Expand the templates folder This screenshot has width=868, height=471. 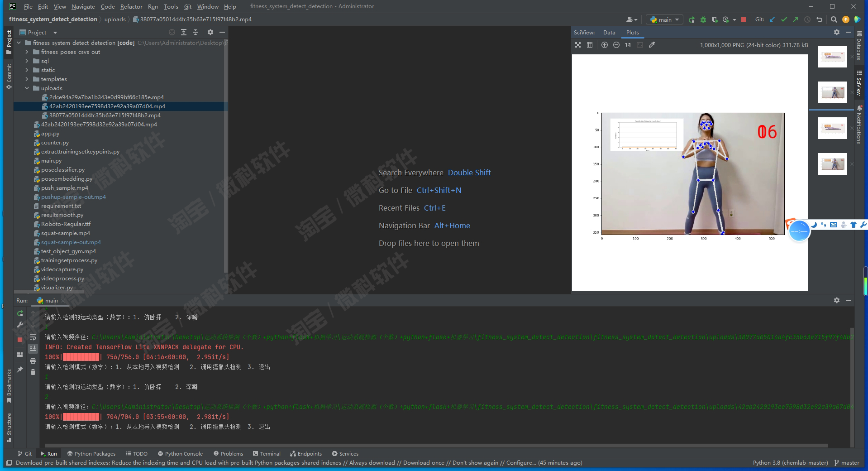[x=27, y=79]
